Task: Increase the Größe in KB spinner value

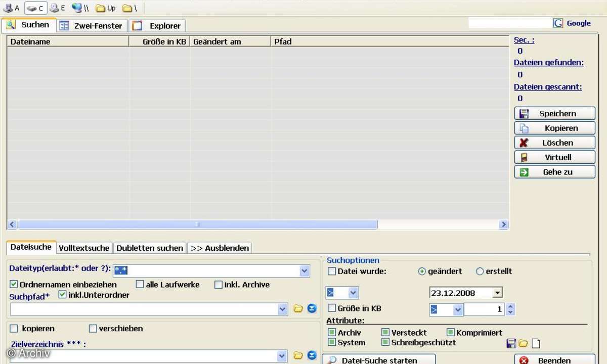Action: (510, 306)
